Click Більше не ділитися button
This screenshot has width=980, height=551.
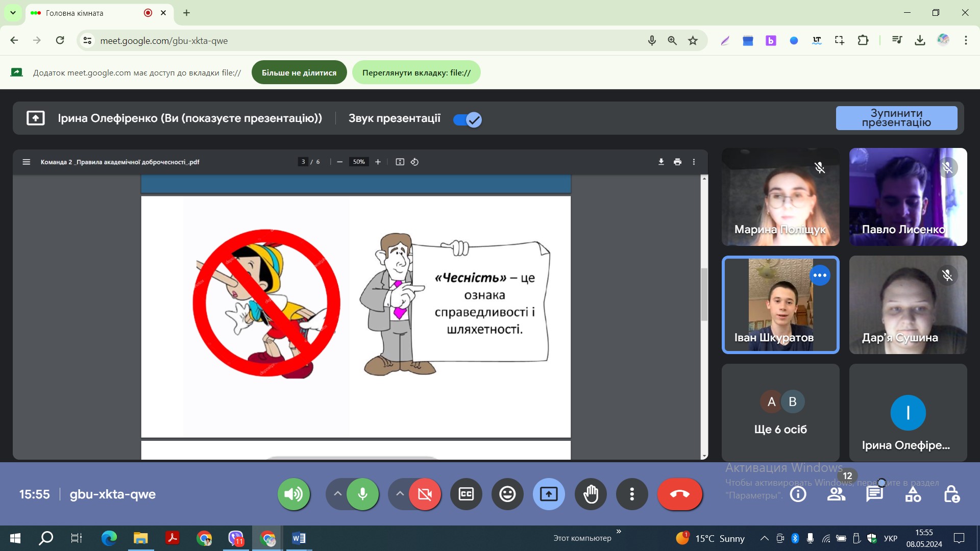(299, 72)
